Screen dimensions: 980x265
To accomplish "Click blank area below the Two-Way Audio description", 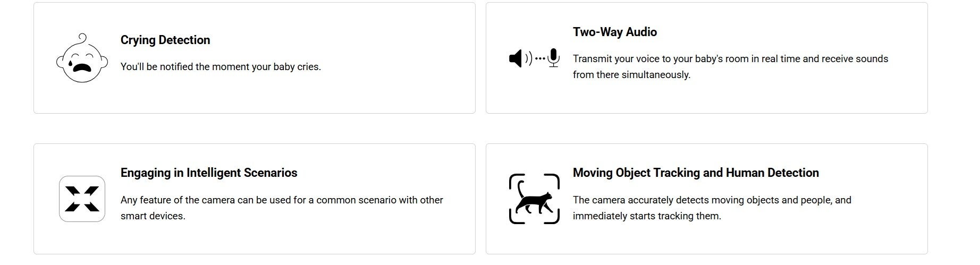I will [744, 98].
